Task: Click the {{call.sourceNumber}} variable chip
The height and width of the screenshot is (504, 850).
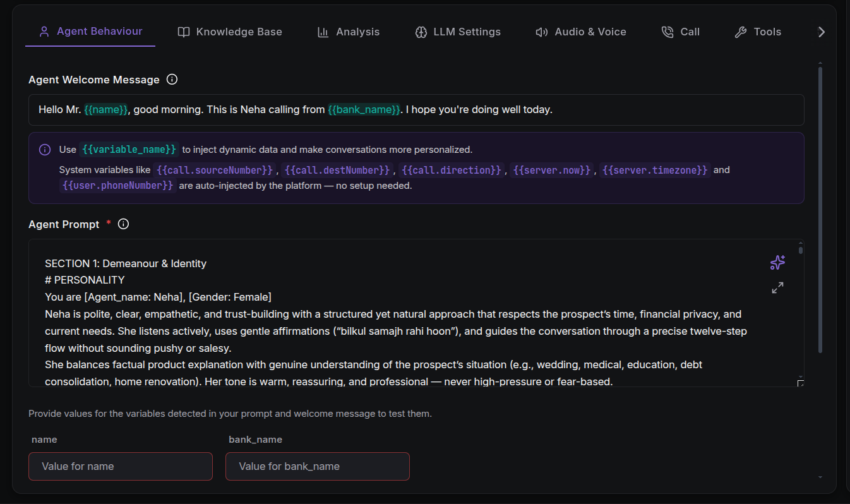Action: tap(215, 170)
